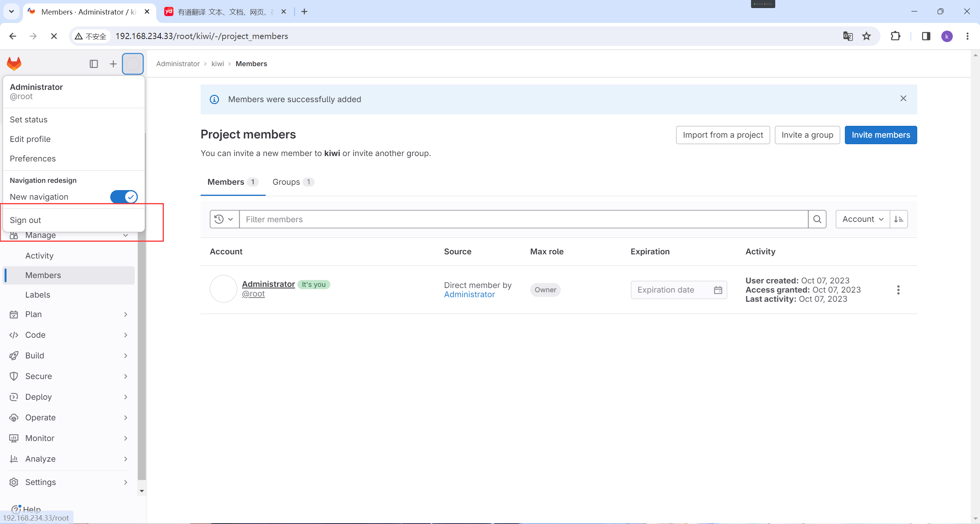This screenshot has width=980, height=524.
Task: Open recent searches history dropdown
Action: click(224, 219)
